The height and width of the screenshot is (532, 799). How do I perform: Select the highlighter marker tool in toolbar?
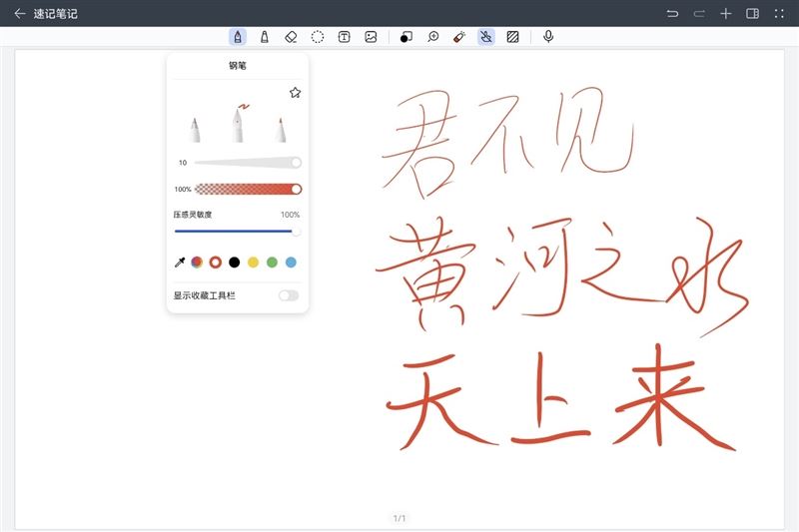[x=264, y=37]
